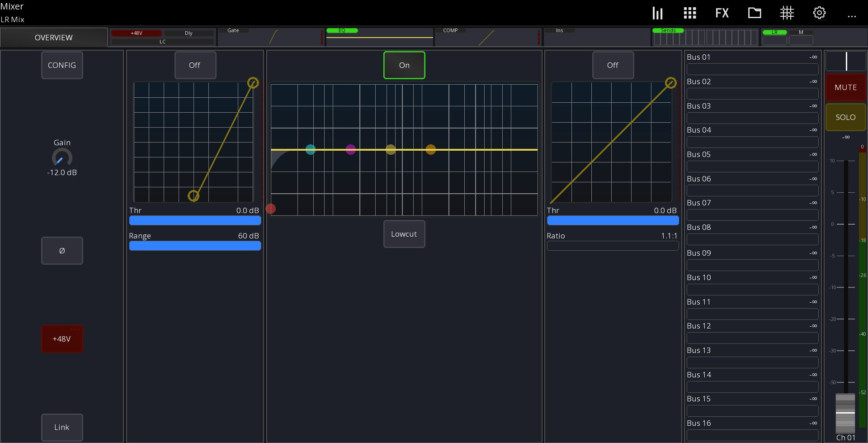Open the EQ section in top strip
The image size is (868, 443).
[x=380, y=37]
